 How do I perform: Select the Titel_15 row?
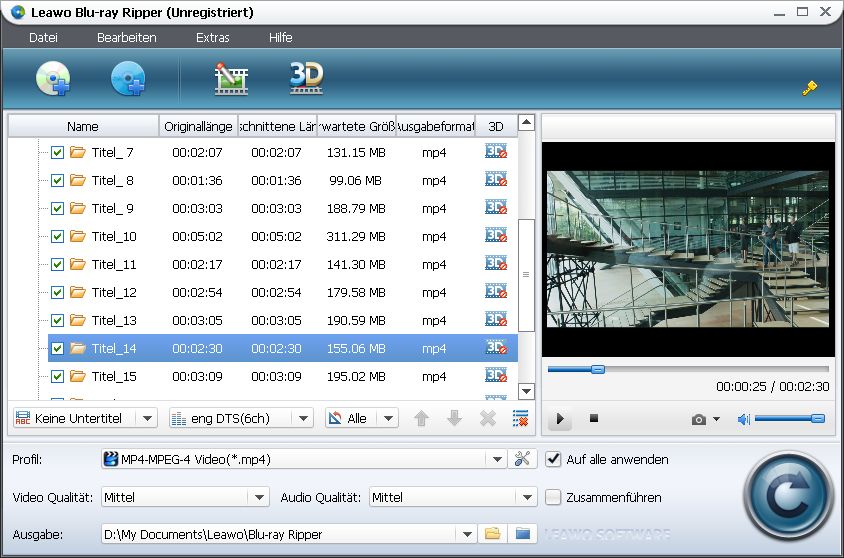click(x=283, y=376)
